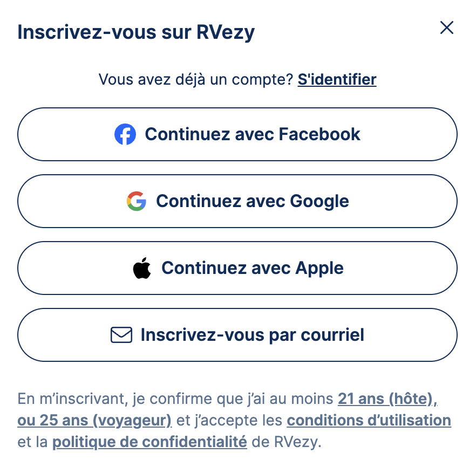Click the 'Vous avez déjà un compte?' text
The image size is (476, 467).
coord(196,80)
